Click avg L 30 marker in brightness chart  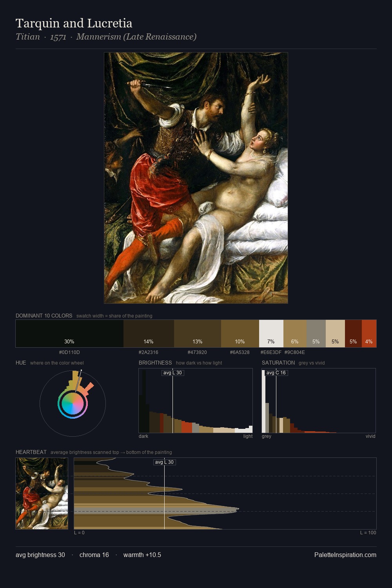(x=173, y=373)
